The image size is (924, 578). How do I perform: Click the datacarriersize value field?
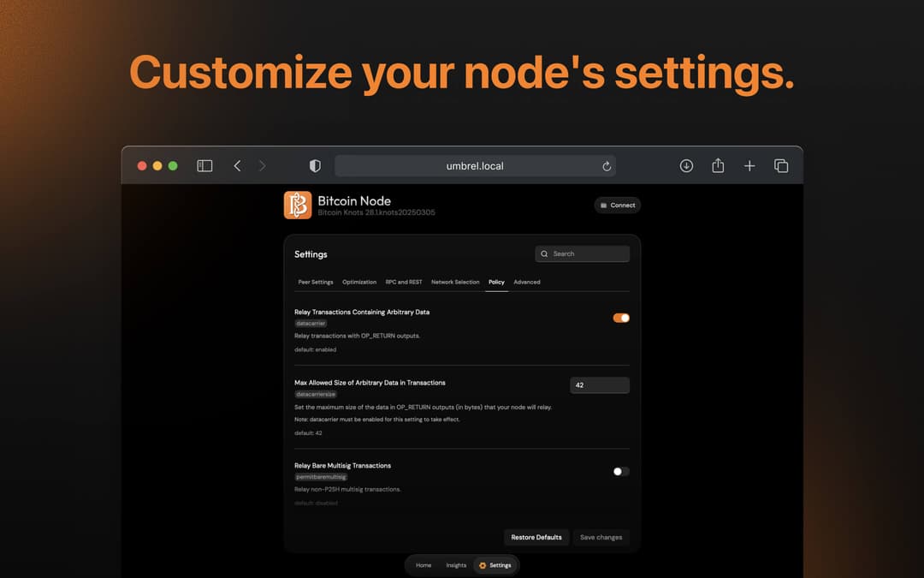(600, 385)
